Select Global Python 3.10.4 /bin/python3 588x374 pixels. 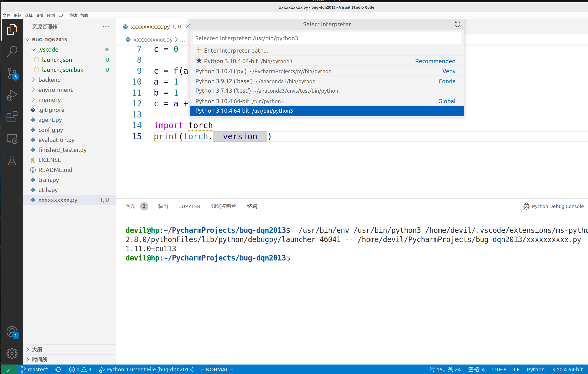(327, 101)
